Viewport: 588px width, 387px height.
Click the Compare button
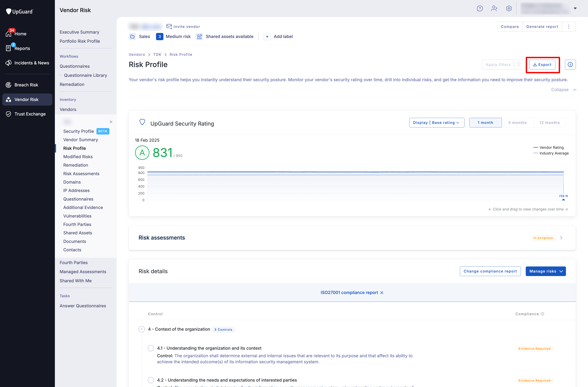pos(510,27)
